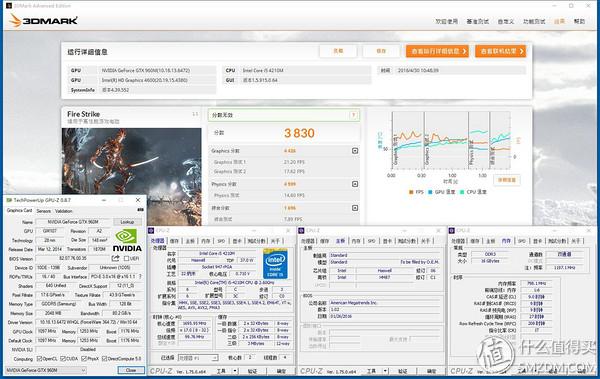Image resolution: width=600 pixels, height=379 pixels.
Task: Click the Lookup button in GPU-Z
Action: [127, 222]
